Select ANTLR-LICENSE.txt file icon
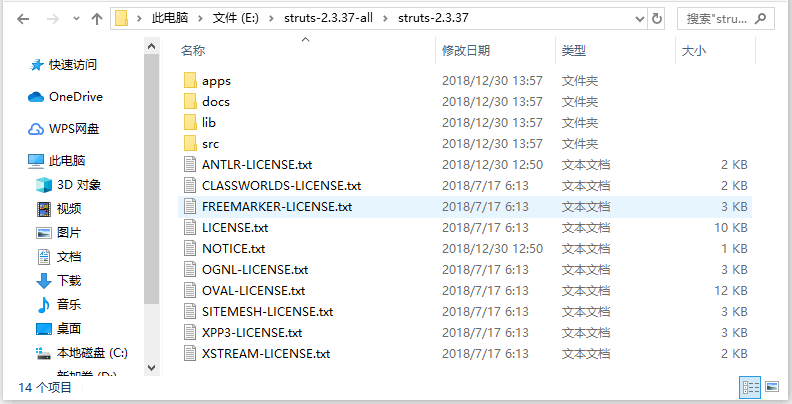 190,165
